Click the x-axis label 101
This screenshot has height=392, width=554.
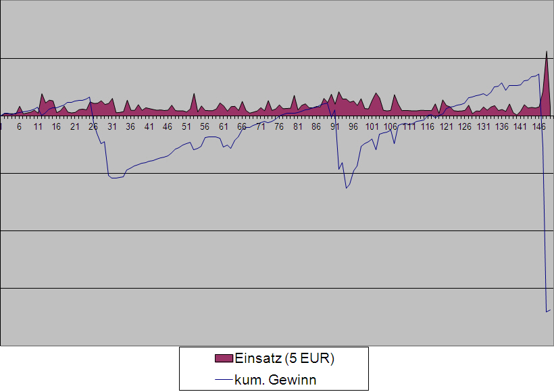372,126
